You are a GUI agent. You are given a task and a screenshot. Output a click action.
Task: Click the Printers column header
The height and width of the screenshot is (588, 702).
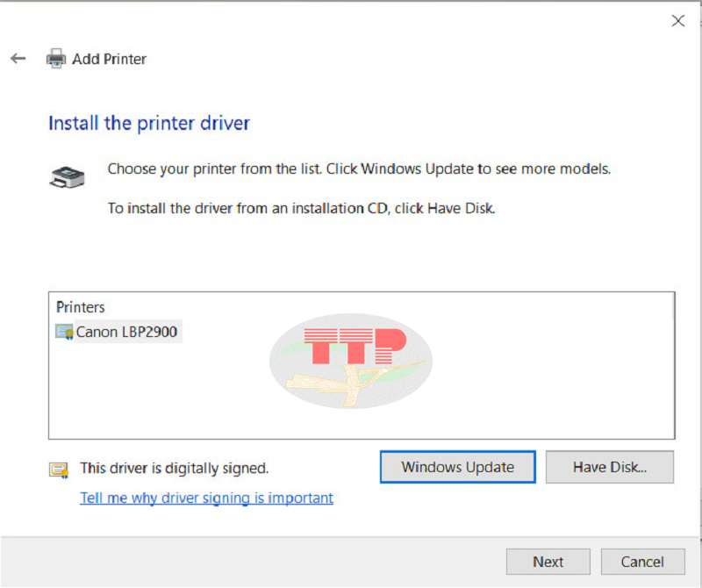81,307
